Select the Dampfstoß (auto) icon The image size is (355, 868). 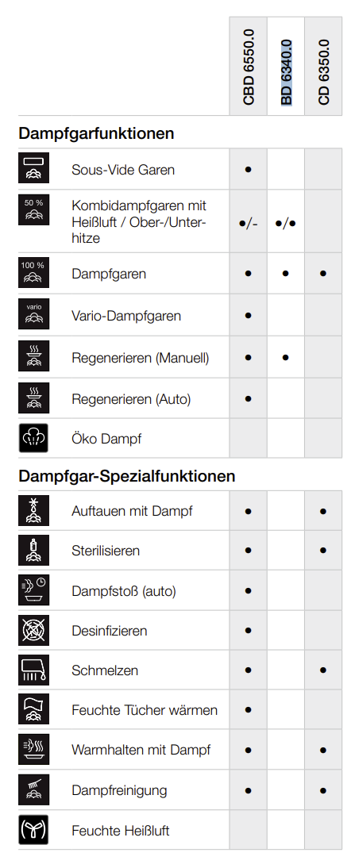34,590
